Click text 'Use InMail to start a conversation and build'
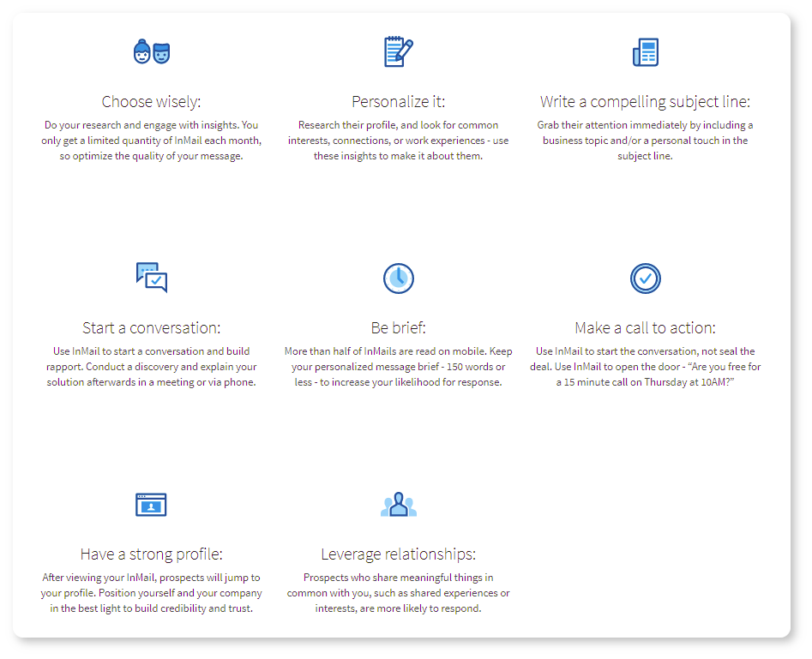The height and width of the screenshot is (659, 812). [x=151, y=351]
